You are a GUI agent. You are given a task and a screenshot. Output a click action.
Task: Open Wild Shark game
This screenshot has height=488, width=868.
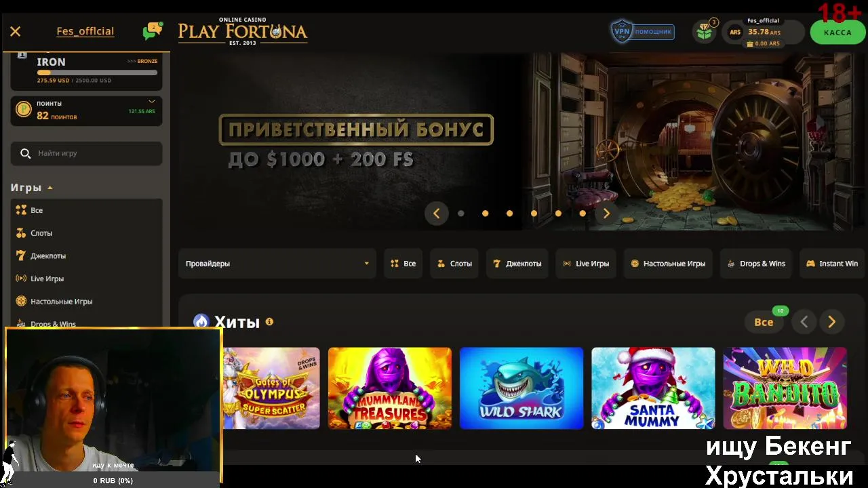pos(521,388)
